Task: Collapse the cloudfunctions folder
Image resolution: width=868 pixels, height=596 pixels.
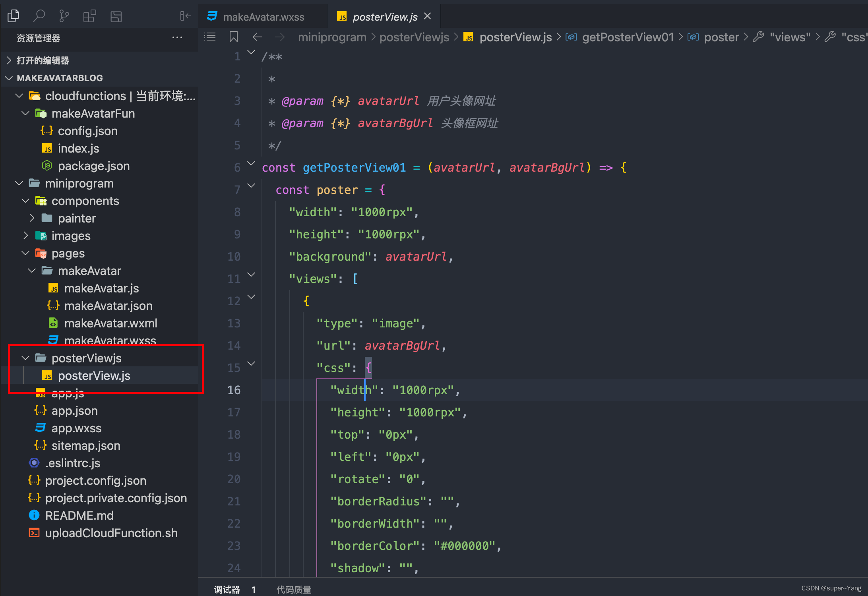Action: (19, 96)
